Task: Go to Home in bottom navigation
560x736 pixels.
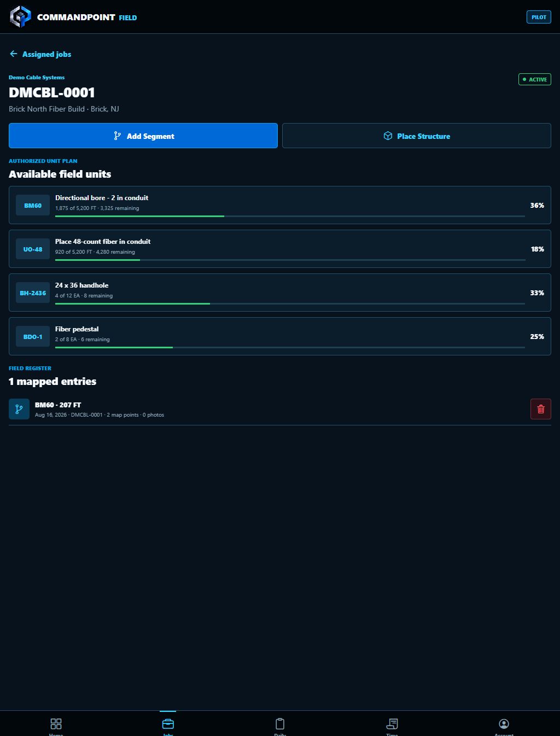Action: (x=56, y=724)
